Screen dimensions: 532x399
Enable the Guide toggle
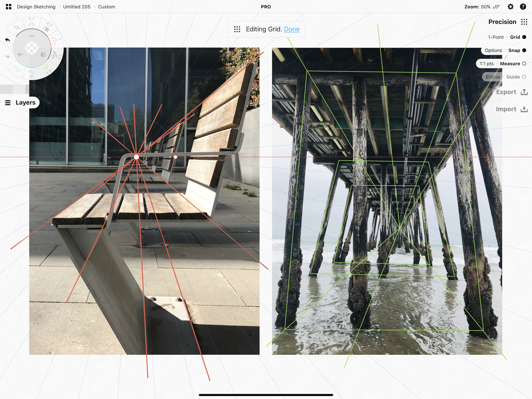tap(524, 77)
